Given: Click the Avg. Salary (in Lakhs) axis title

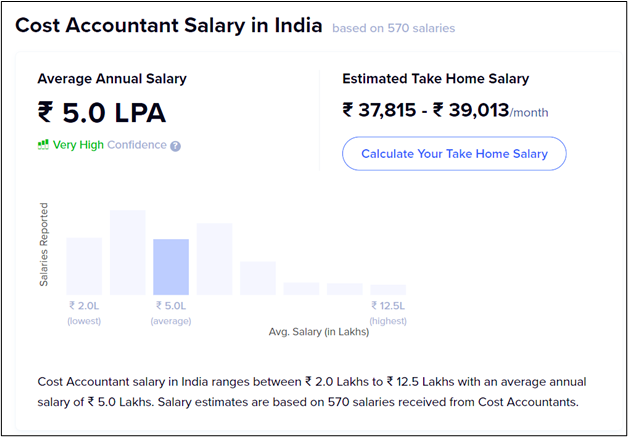Looking at the screenshot, I should click(x=318, y=332).
